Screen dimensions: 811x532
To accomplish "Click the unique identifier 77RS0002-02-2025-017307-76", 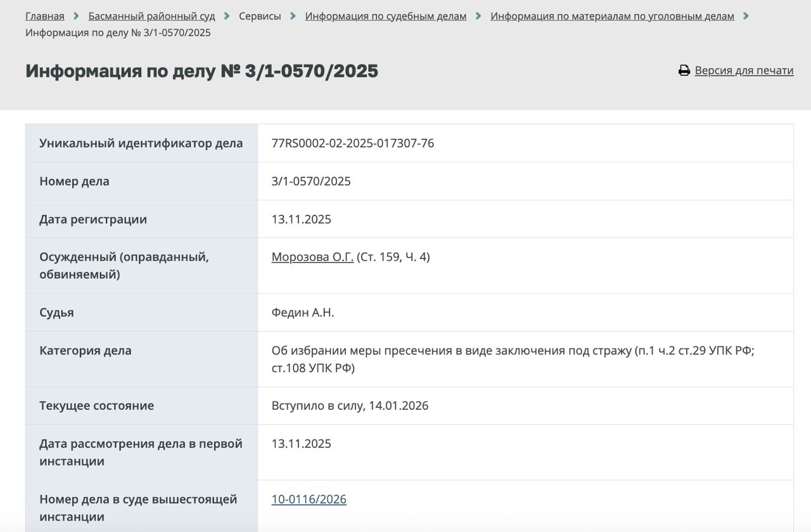I will 352,143.
